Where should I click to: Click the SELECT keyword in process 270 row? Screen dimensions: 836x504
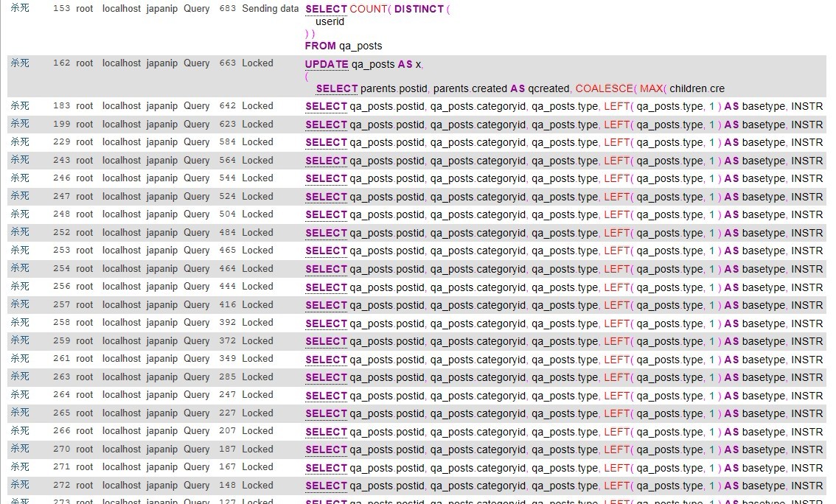326,449
